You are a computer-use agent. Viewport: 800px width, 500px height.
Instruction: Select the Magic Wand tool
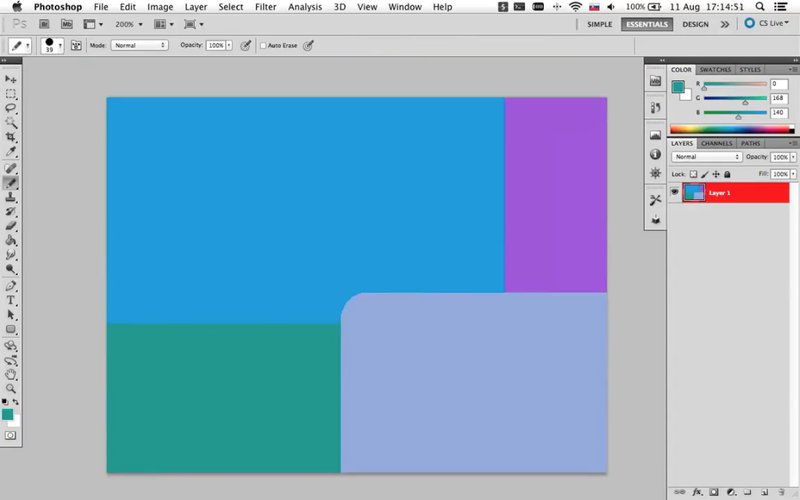11,122
